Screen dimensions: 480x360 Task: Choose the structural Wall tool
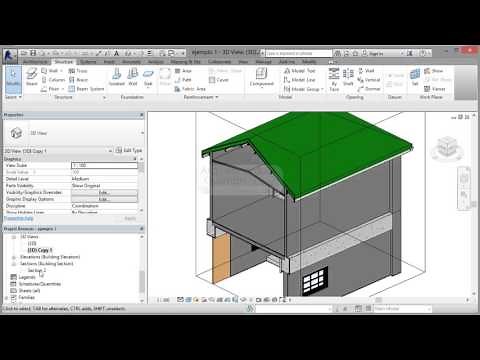52,71
